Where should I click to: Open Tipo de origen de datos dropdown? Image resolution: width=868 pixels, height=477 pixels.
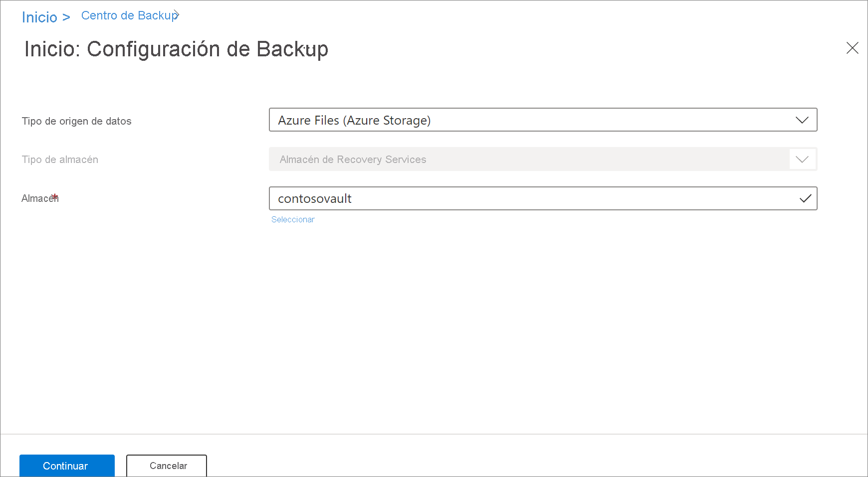[x=543, y=120]
